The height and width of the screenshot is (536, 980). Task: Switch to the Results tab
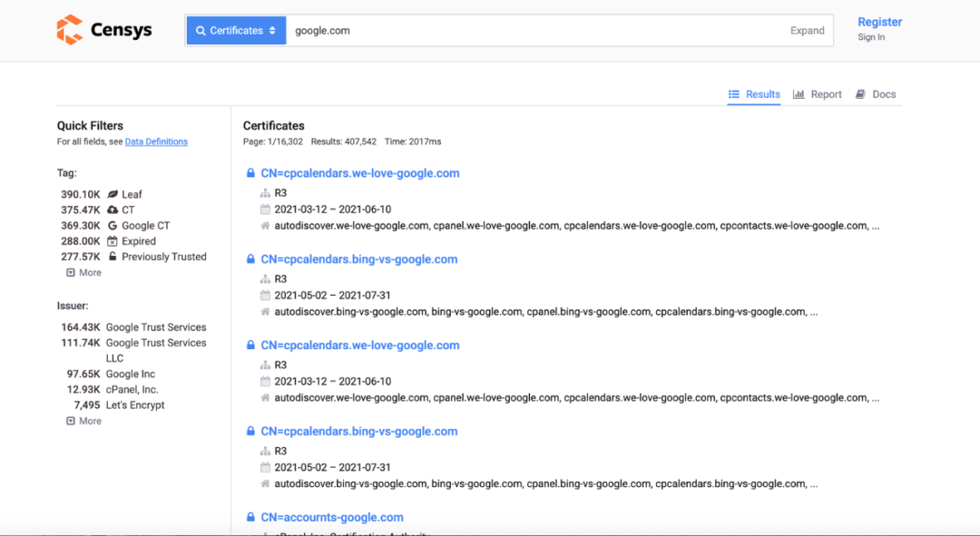point(754,94)
